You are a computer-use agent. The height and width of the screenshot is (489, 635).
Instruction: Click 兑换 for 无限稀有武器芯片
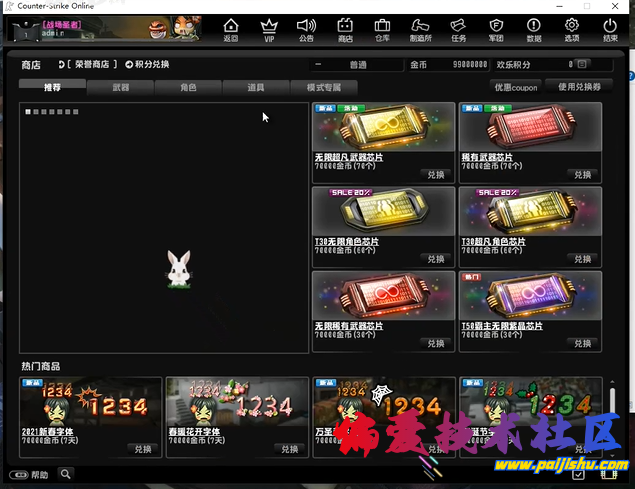436,344
